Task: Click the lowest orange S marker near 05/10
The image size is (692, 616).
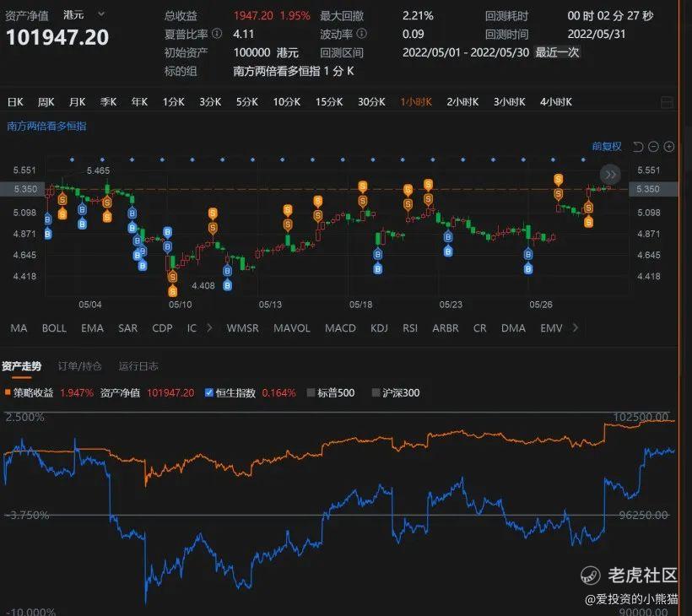Action: 172,291
